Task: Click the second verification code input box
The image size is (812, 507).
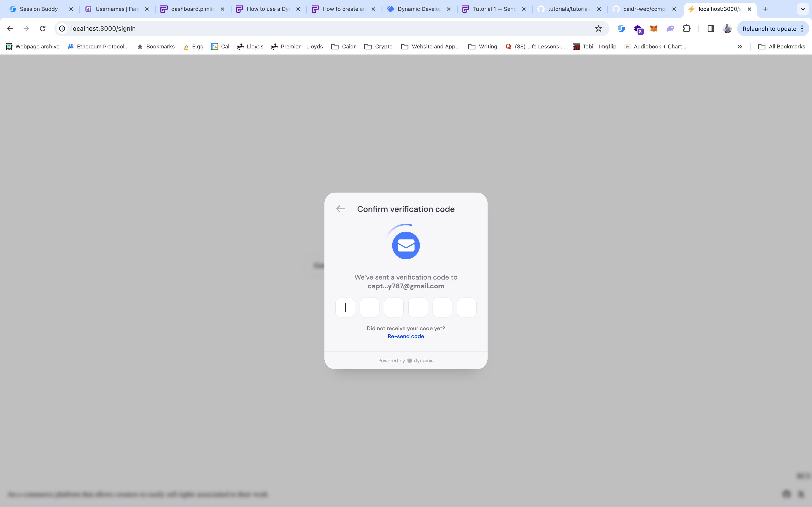Action: click(x=370, y=307)
